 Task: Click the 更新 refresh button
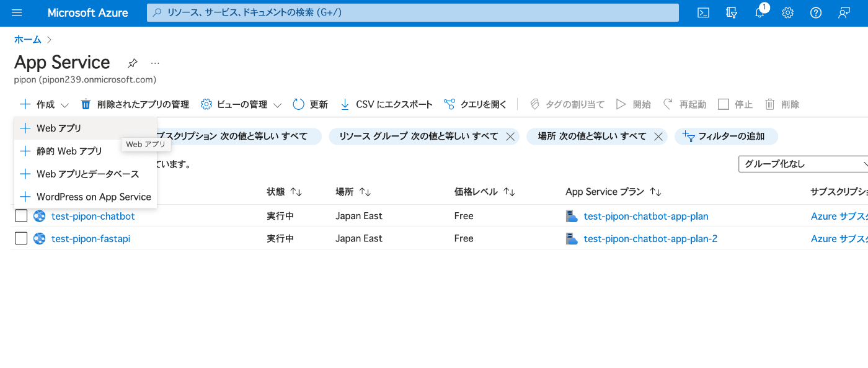click(x=311, y=104)
